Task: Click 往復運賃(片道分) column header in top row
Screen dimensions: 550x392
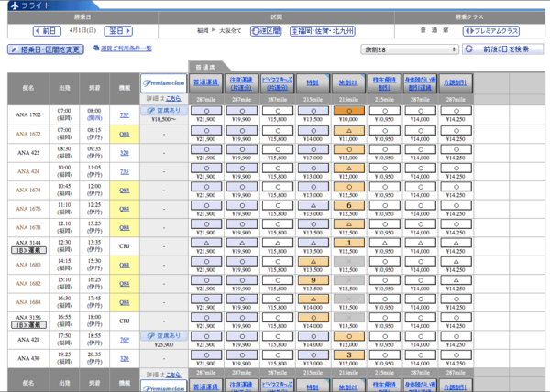Action: [x=242, y=82]
